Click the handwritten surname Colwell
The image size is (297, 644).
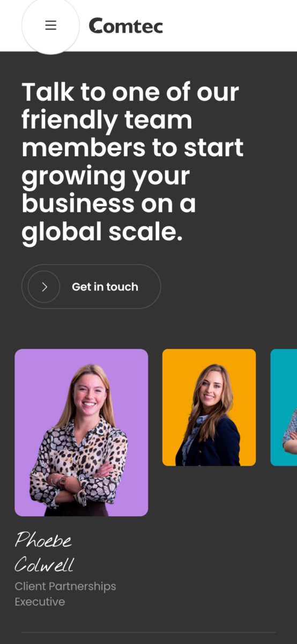pos(44,564)
